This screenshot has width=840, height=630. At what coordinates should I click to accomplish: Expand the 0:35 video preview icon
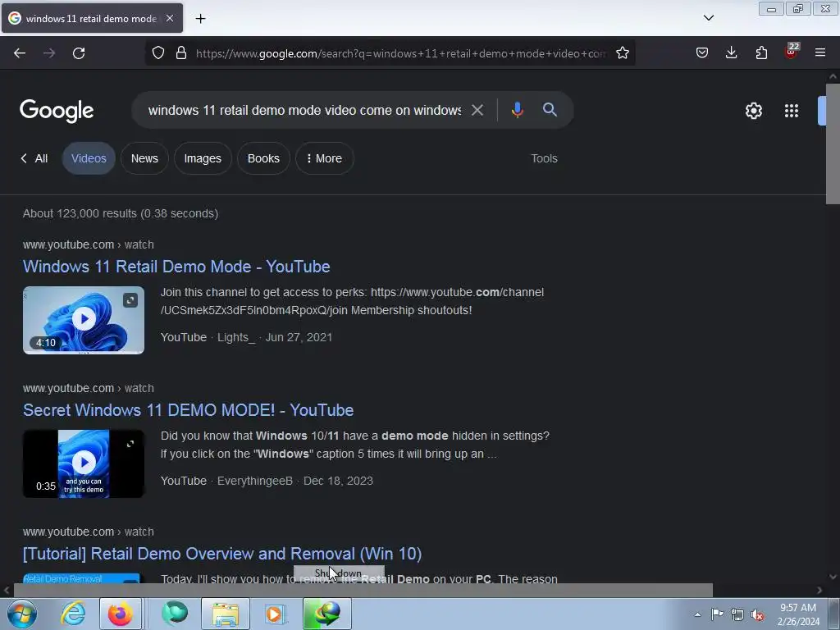130,444
